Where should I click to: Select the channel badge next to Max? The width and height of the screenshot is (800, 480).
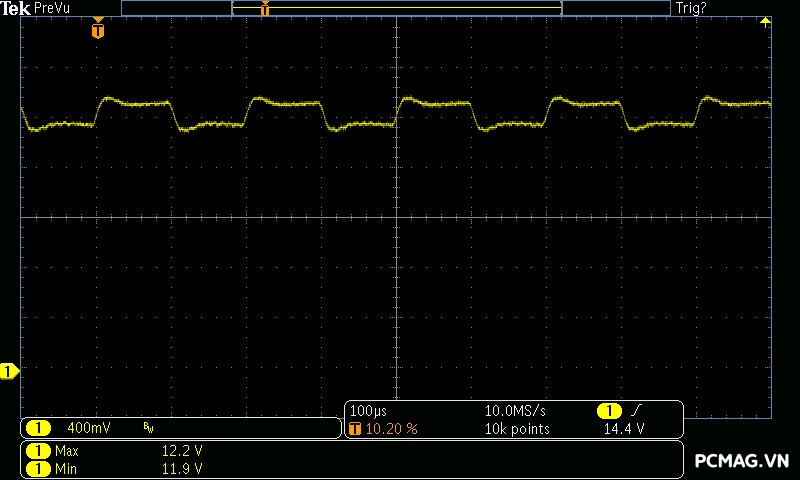point(37,451)
